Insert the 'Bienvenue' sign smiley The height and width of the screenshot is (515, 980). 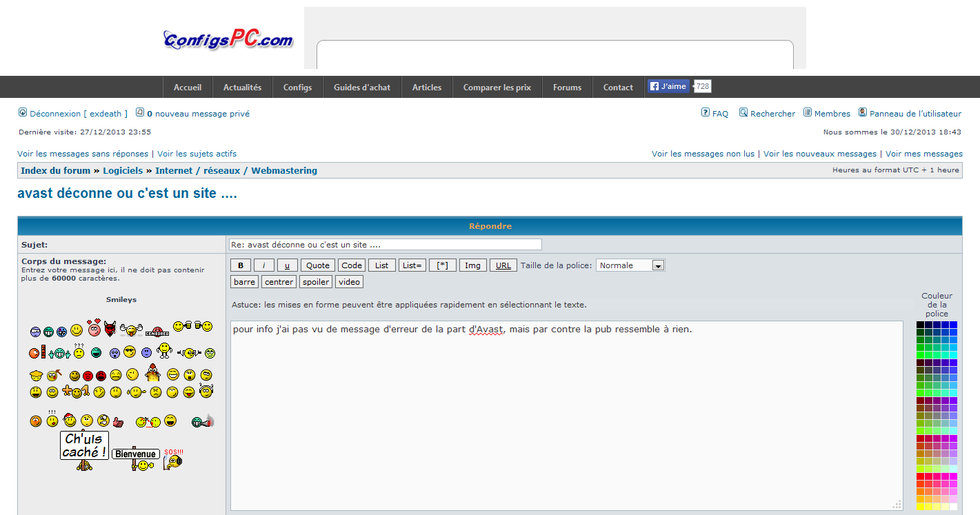pyautogui.click(x=137, y=457)
